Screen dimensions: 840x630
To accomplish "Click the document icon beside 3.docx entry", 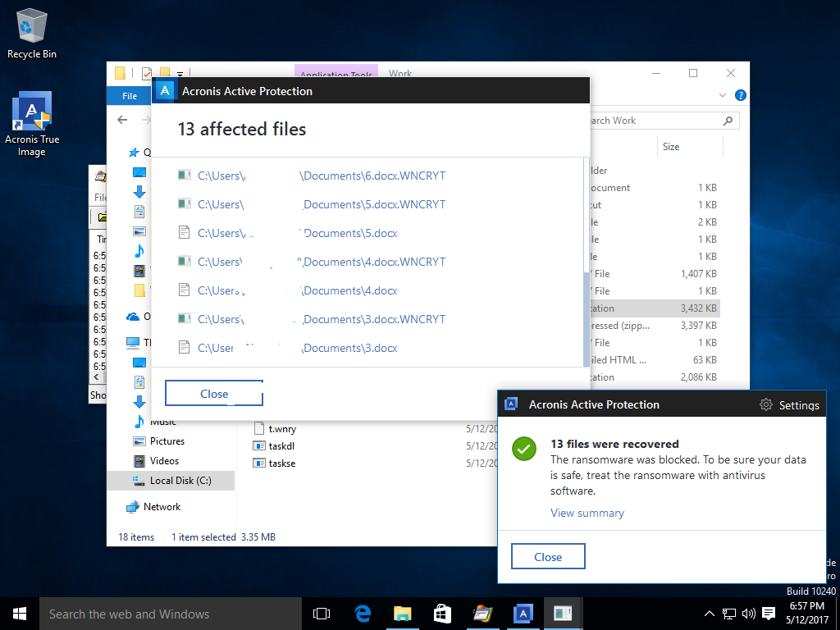I will (185, 347).
